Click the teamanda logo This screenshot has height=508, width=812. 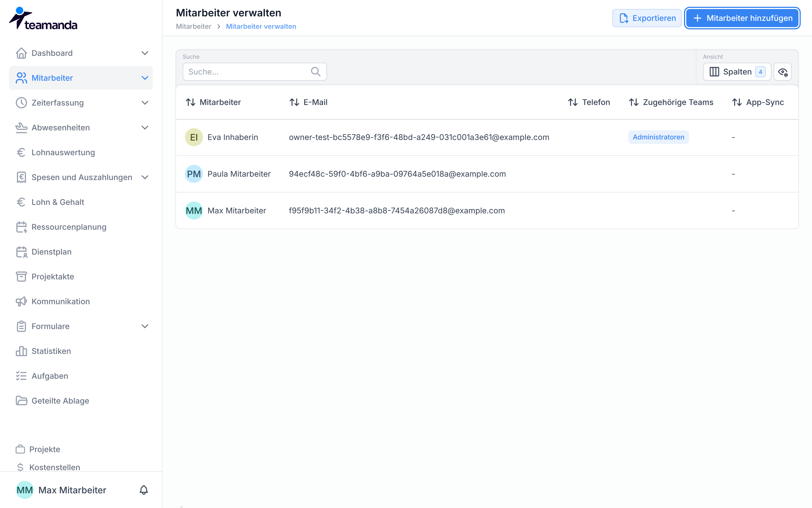(43, 18)
